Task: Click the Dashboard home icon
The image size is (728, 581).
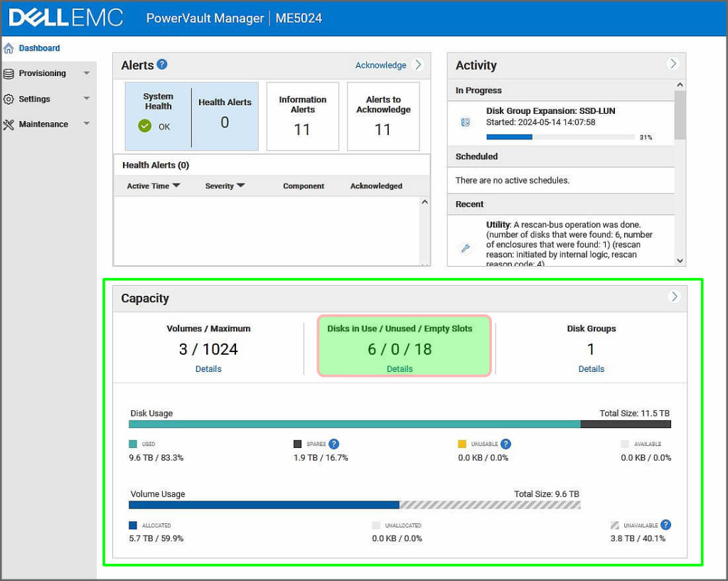Action: coord(9,48)
